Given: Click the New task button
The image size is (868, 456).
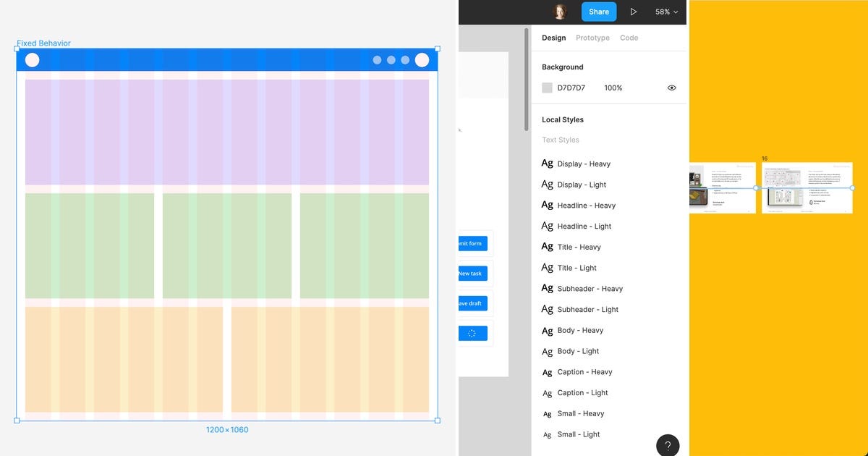Looking at the screenshot, I should tap(471, 273).
